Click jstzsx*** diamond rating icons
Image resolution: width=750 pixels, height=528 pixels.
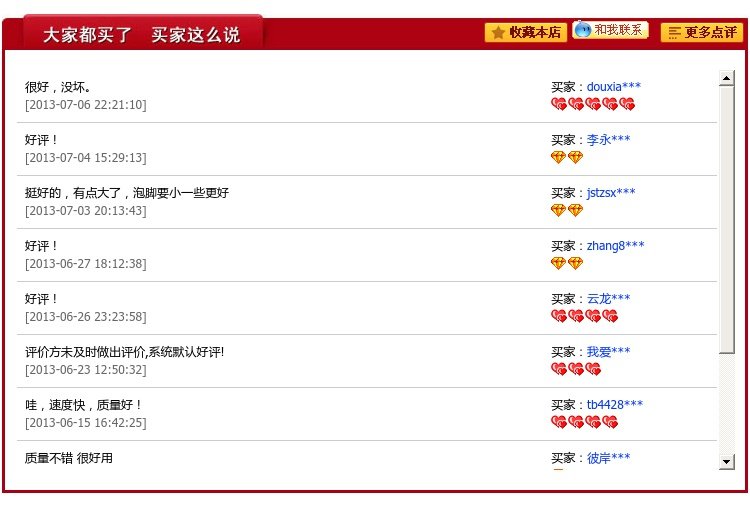pyautogui.click(x=567, y=211)
